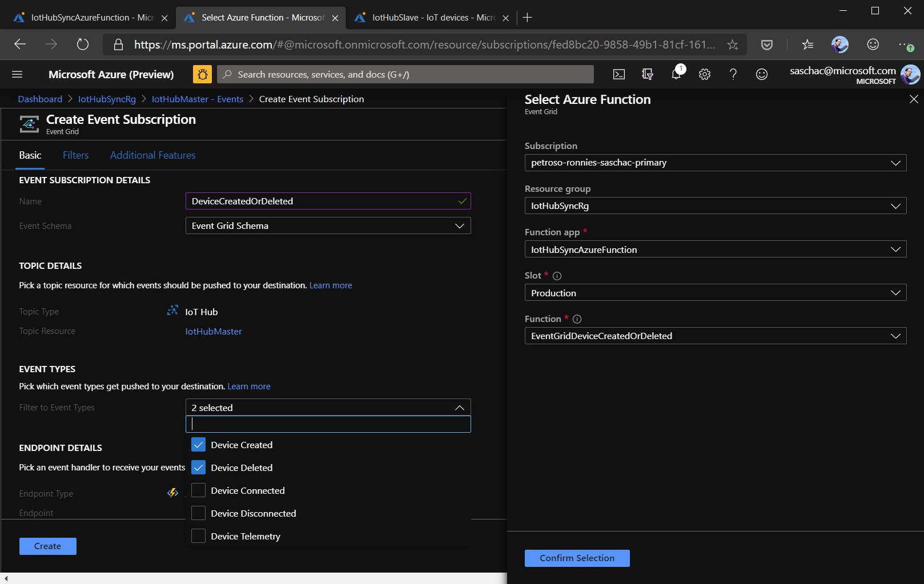The width and height of the screenshot is (924, 584).
Task: Open the Function app dropdown
Action: 715,249
